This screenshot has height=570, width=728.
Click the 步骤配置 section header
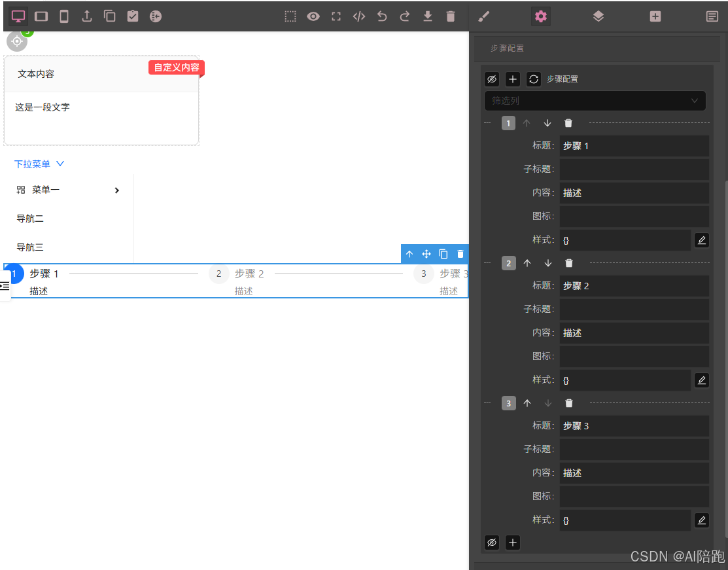pos(597,48)
